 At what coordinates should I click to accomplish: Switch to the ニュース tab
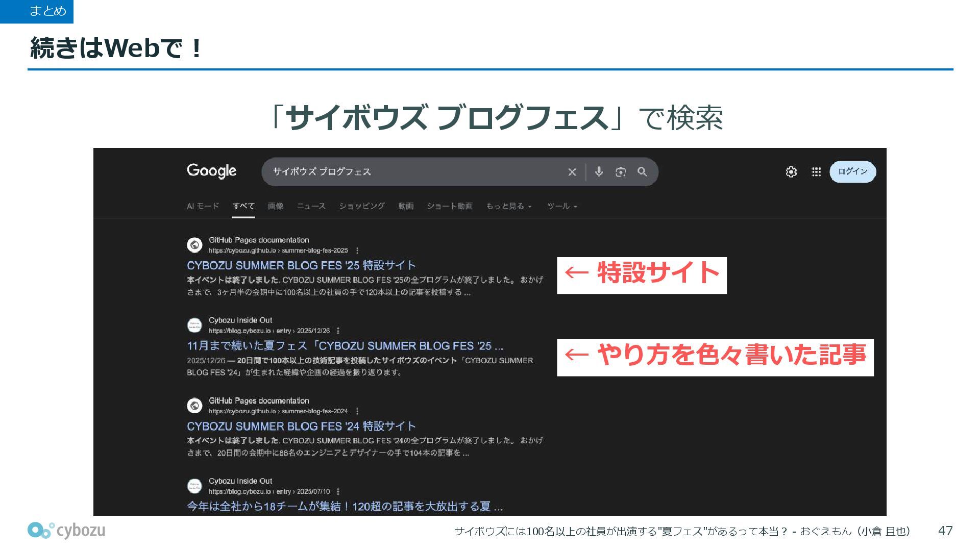(x=311, y=206)
